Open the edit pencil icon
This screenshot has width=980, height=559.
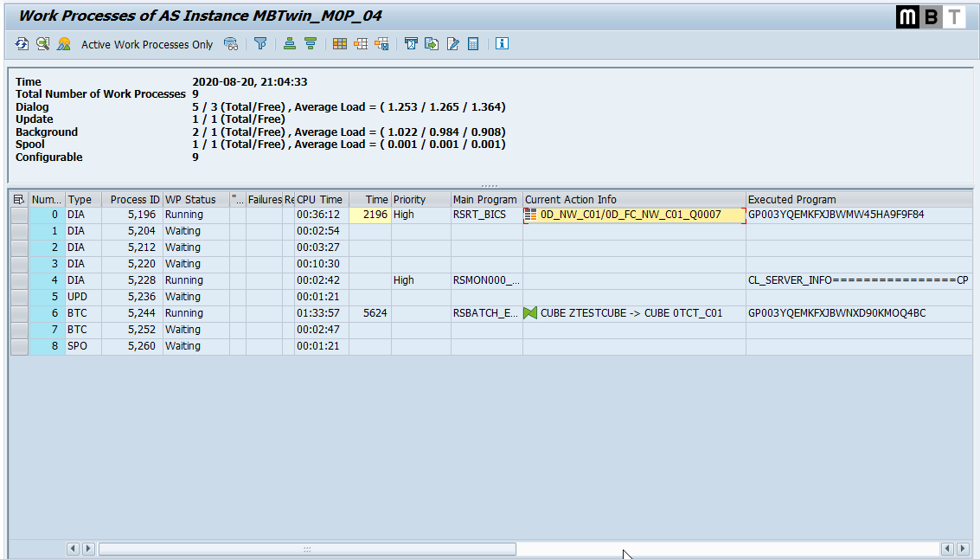[452, 43]
